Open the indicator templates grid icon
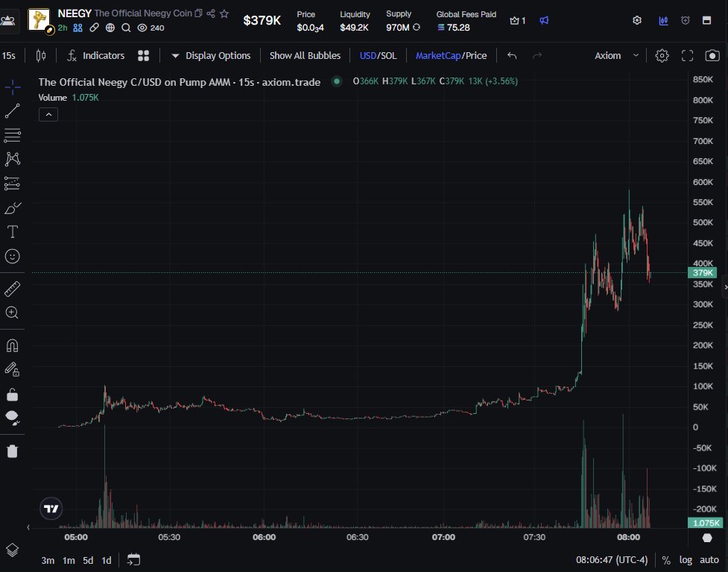Screen dimensions: 728x572 (144, 56)
